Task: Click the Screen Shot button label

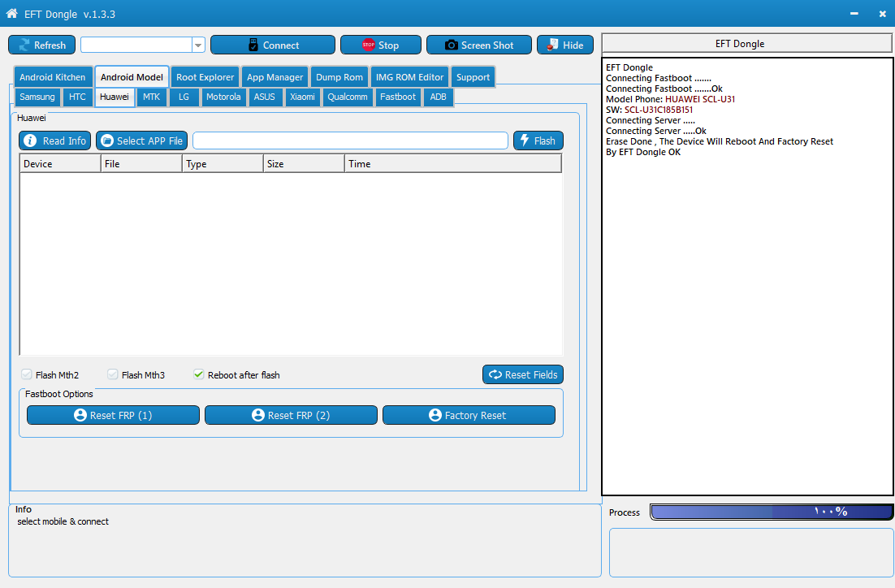Action: tap(487, 45)
